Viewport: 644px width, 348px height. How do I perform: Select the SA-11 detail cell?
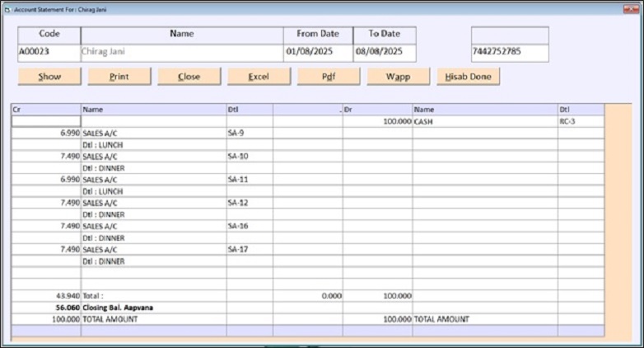250,179
